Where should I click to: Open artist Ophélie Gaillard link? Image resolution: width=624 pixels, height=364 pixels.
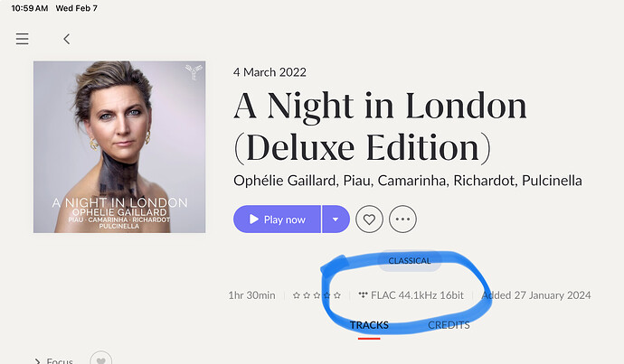[x=285, y=181]
